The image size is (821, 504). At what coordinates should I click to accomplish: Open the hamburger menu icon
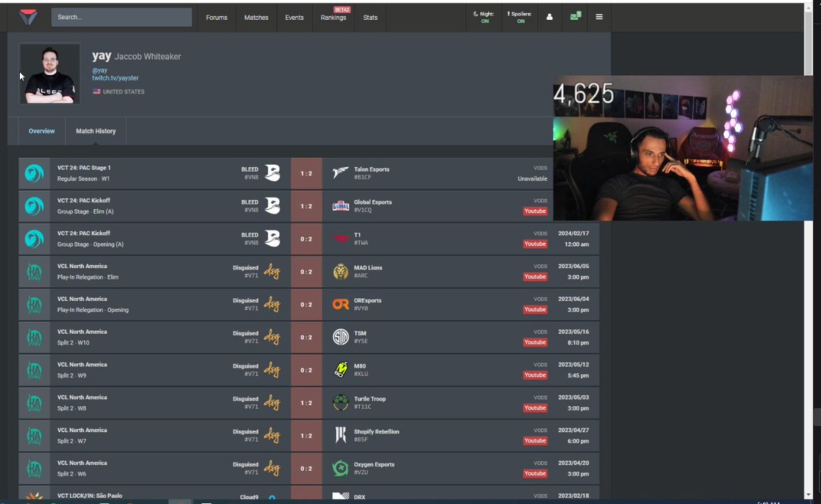click(x=599, y=17)
